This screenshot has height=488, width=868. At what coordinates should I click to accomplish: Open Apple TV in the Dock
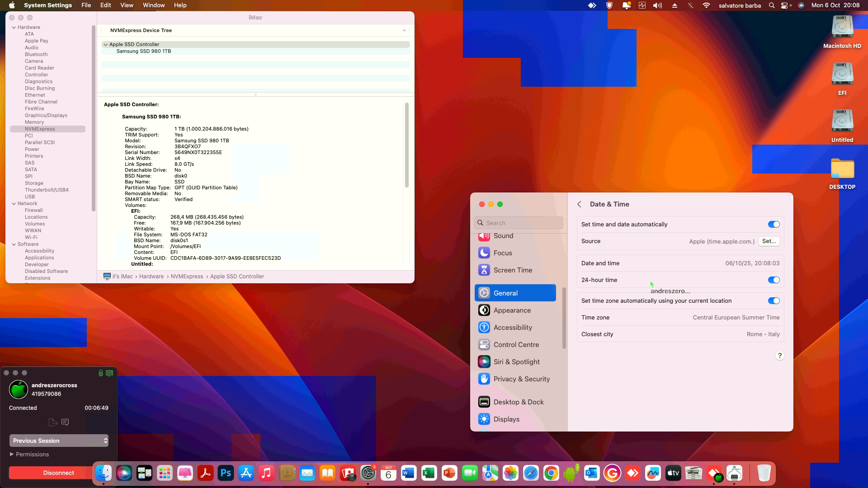click(673, 473)
